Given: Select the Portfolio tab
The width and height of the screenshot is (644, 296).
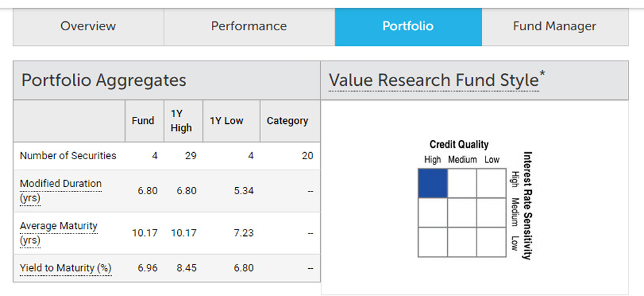Looking at the screenshot, I should (408, 26).
